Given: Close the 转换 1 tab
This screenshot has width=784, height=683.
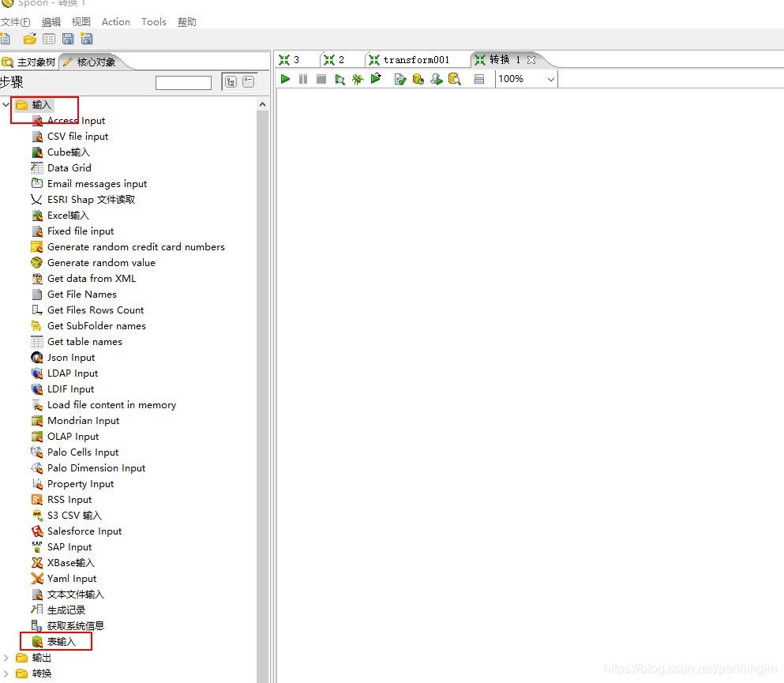Looking at the screenshot, I should tap(531, 60).
